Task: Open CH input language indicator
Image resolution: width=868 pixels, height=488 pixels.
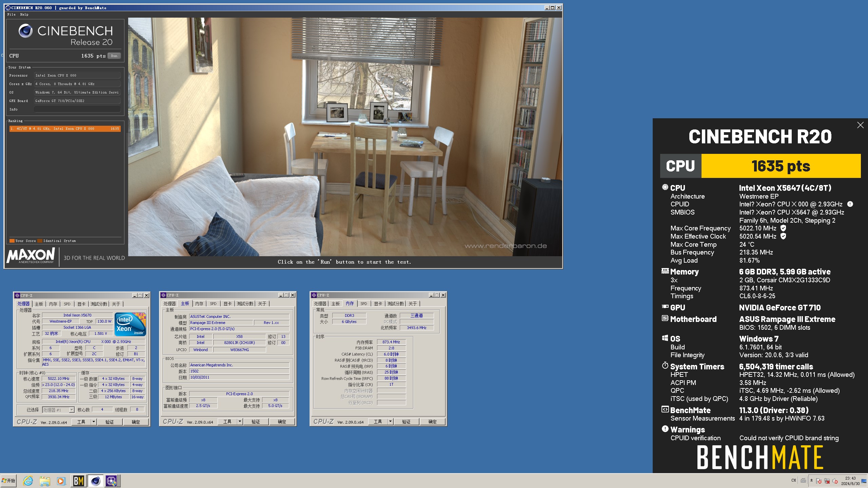Action: [x=794, y=481]
